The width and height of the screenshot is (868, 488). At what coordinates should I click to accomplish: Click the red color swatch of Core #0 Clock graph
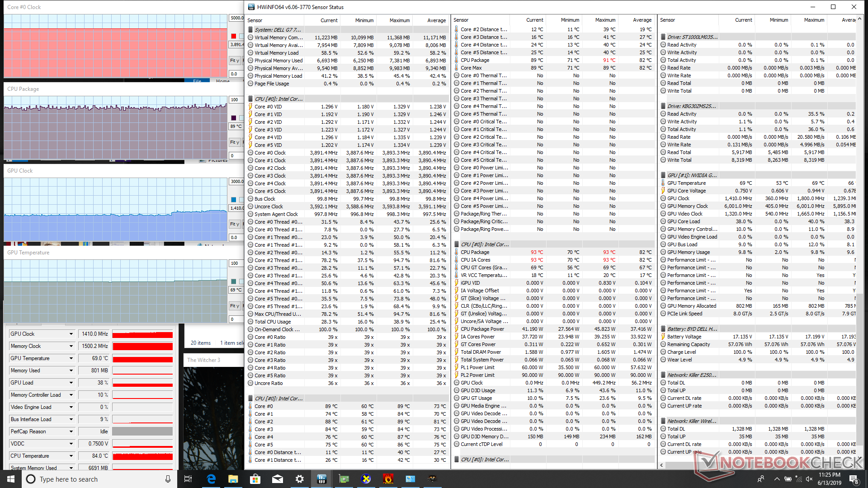pos(234,36)
